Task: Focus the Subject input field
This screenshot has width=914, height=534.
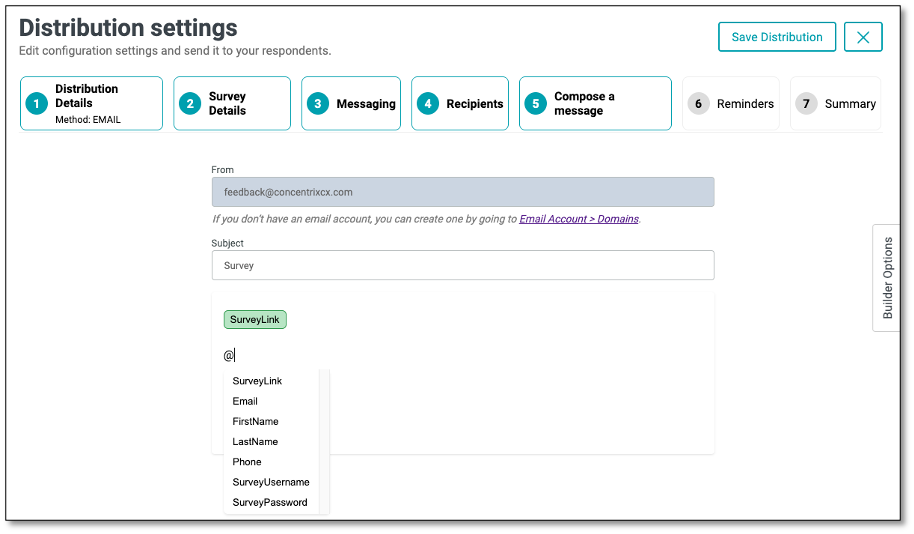Action: point(463,265)
